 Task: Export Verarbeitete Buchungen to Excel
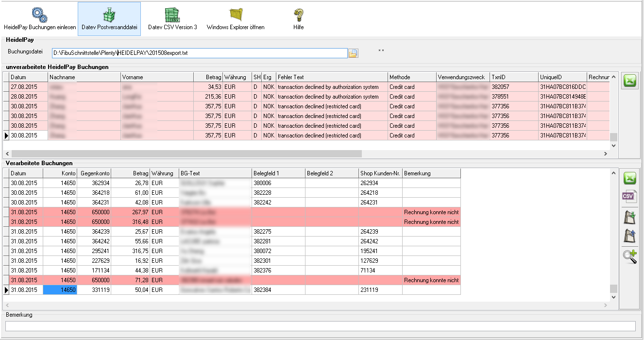click(x=629, y=178)
